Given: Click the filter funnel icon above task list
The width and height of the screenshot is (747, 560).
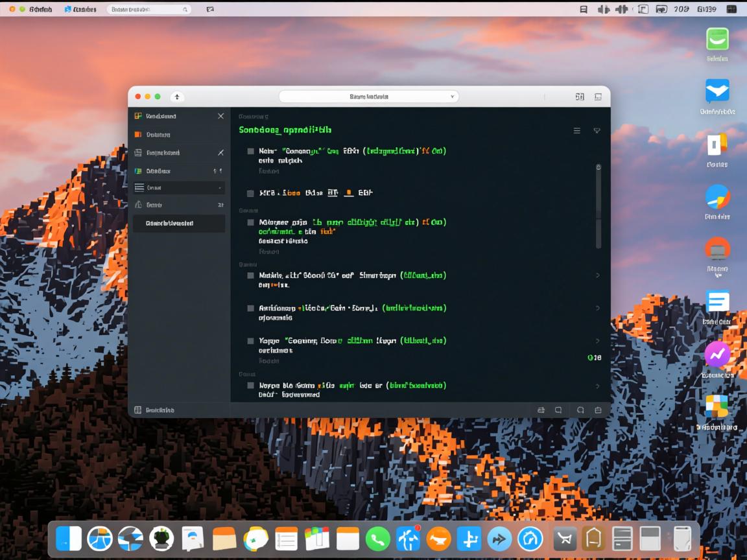Looking at the screenshot, I should [597, 131].
